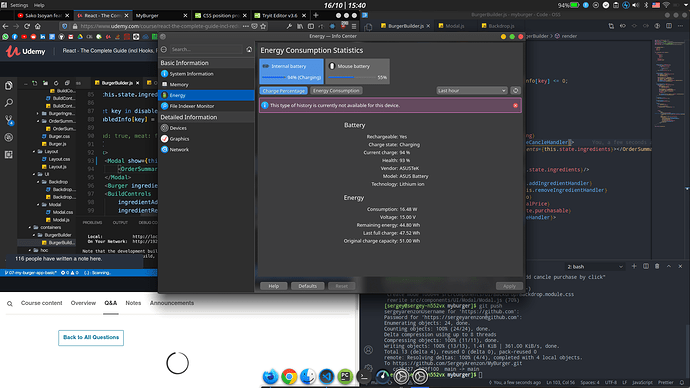The image size is (690, 388).
Task: Focus the Info Center search field
Action: tap(206, 49)
